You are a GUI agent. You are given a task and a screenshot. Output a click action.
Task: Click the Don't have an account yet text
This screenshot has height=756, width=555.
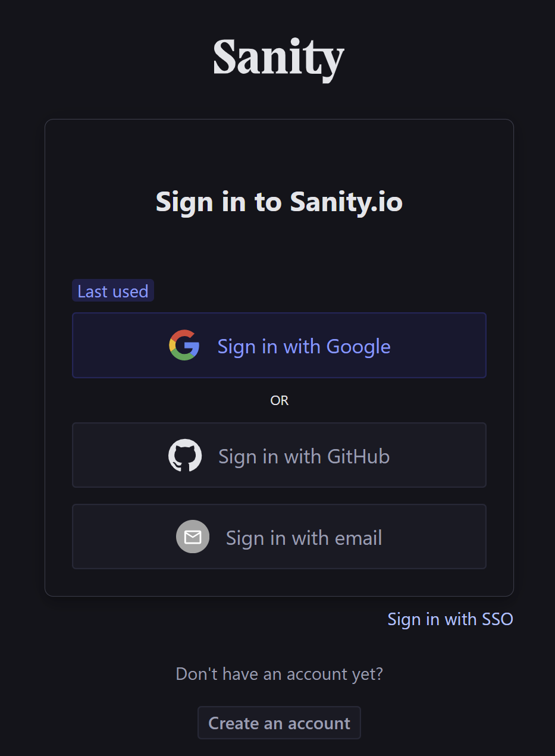[x=278, y=673]
